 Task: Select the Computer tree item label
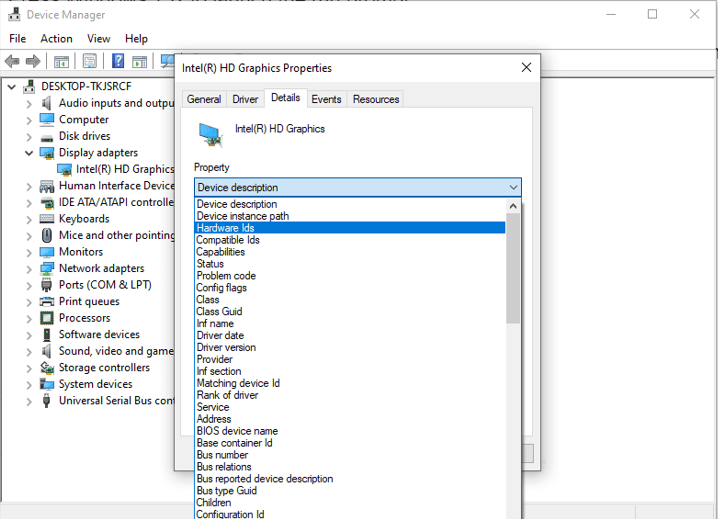(x=84, y=120)
